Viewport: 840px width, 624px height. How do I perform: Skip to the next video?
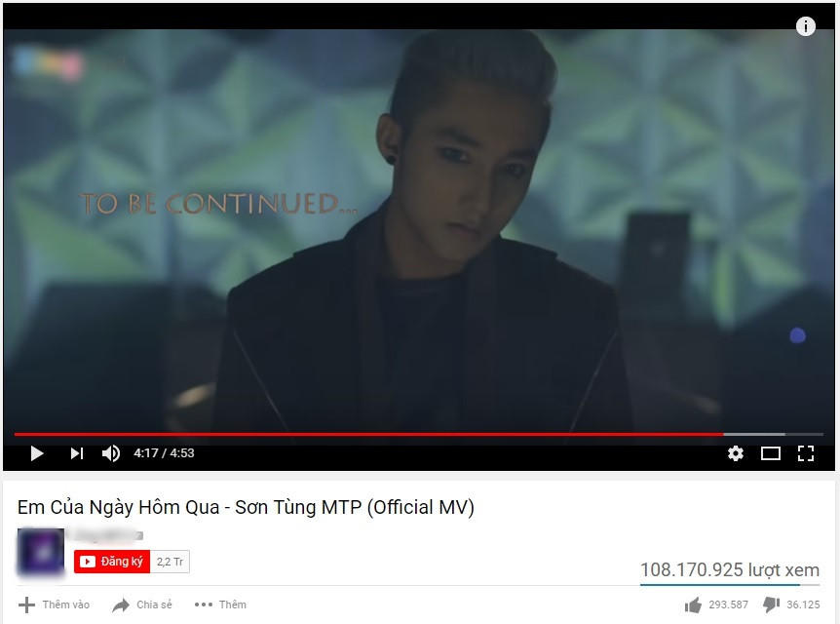[77, 453]
